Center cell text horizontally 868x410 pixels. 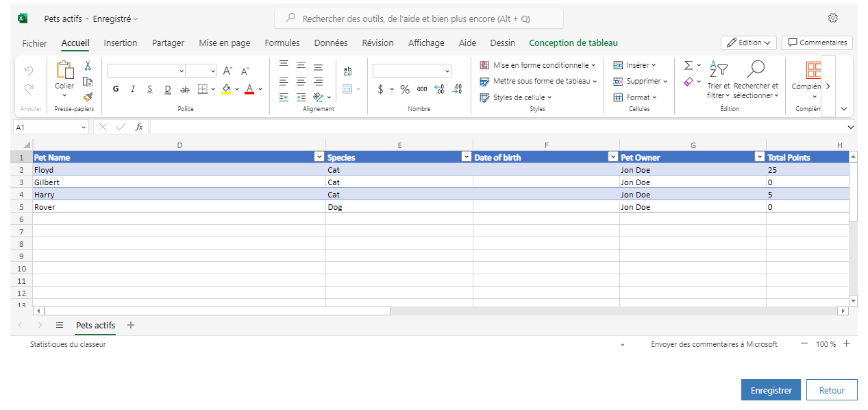tap(301, 81)
